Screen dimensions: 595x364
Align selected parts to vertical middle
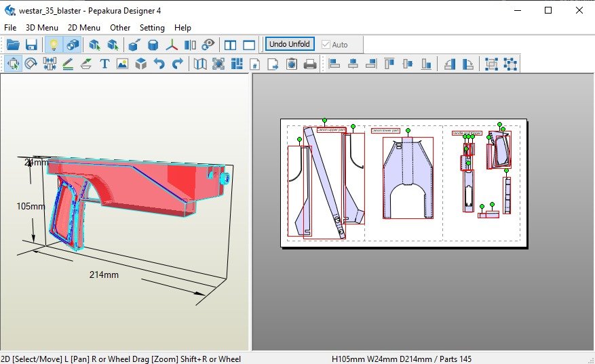(408, 63)
